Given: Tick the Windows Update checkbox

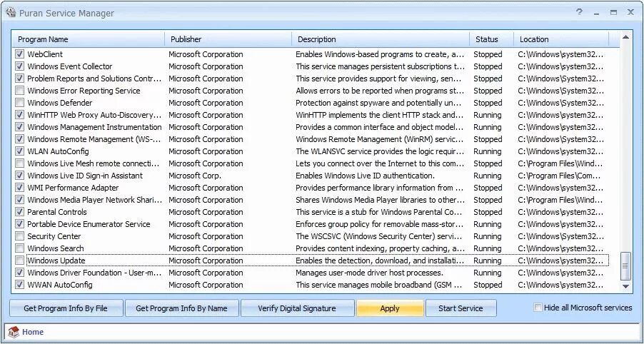Looking at the screenshot, I should 20,260.
